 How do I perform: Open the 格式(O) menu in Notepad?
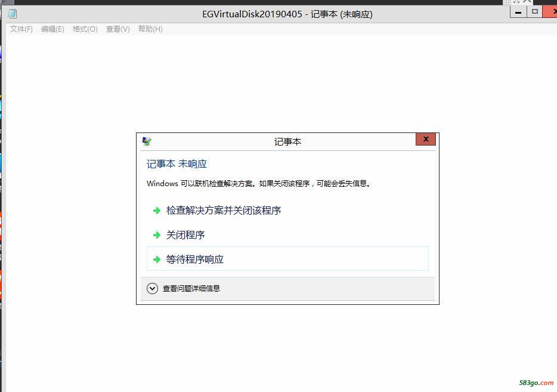pyautogui.click(x=85, y=29)
